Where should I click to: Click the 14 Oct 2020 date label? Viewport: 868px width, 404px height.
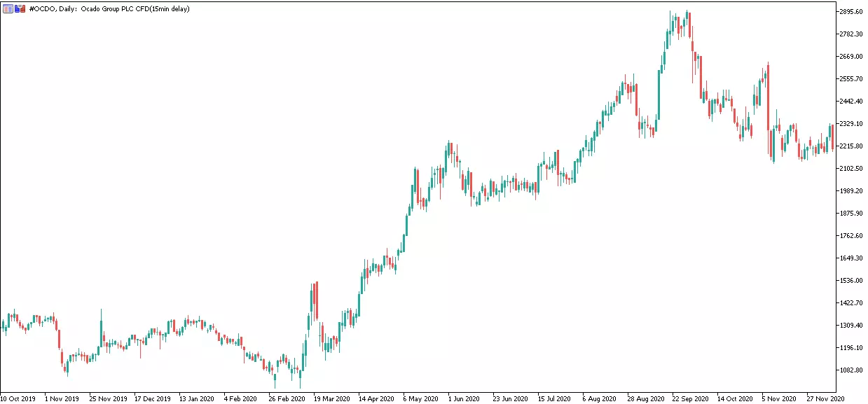(x=735, y=398)
